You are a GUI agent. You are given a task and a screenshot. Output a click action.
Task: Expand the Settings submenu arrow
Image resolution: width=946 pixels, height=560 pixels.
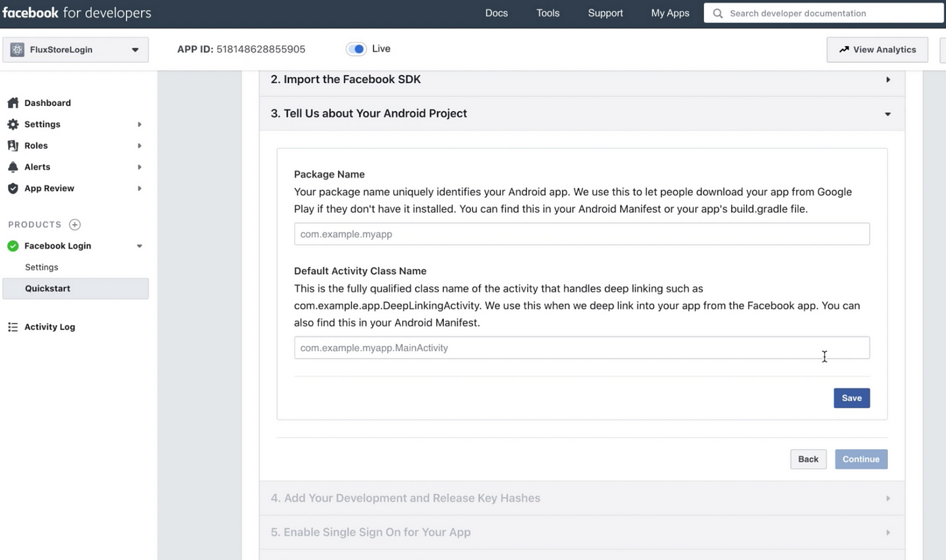[140, 124]
